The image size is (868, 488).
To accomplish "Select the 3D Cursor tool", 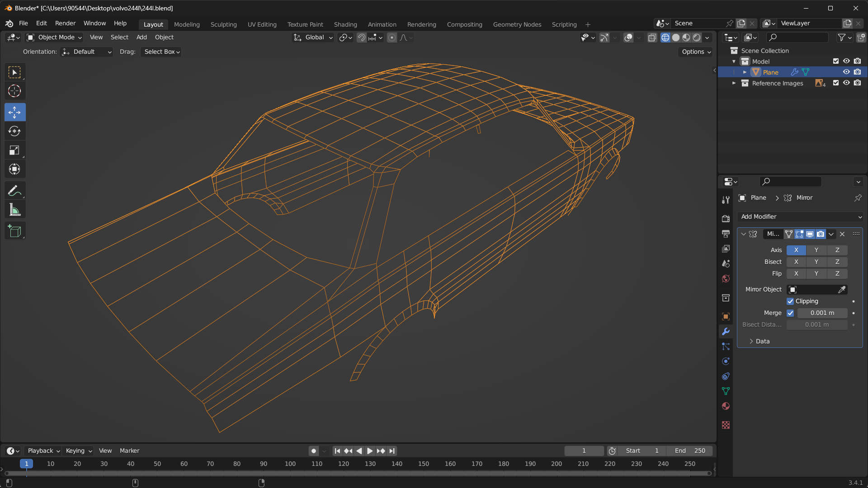I will [14, 91].
